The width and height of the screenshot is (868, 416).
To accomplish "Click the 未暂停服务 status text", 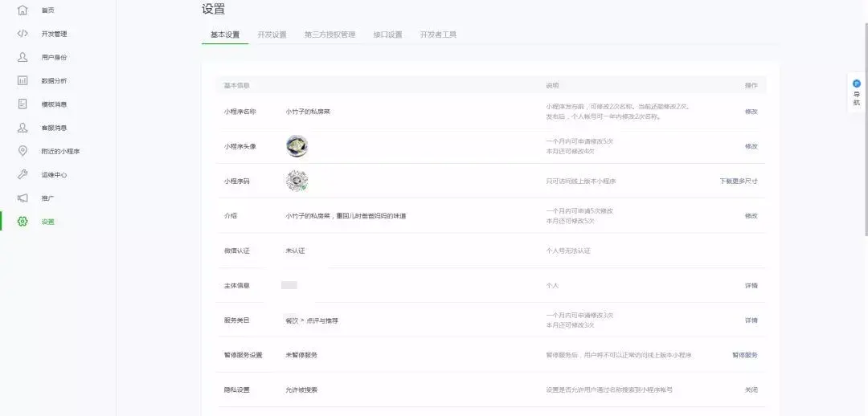I will (x=301, y=355).
